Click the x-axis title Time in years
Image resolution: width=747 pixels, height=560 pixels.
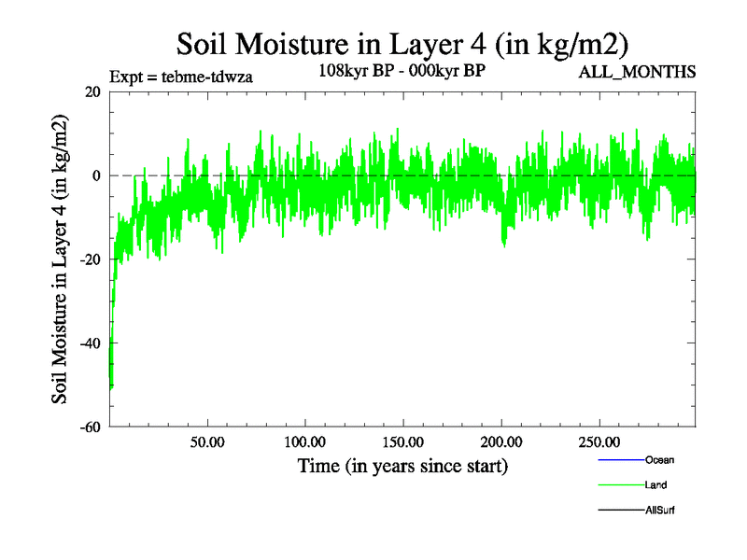(x=402, y=465)
